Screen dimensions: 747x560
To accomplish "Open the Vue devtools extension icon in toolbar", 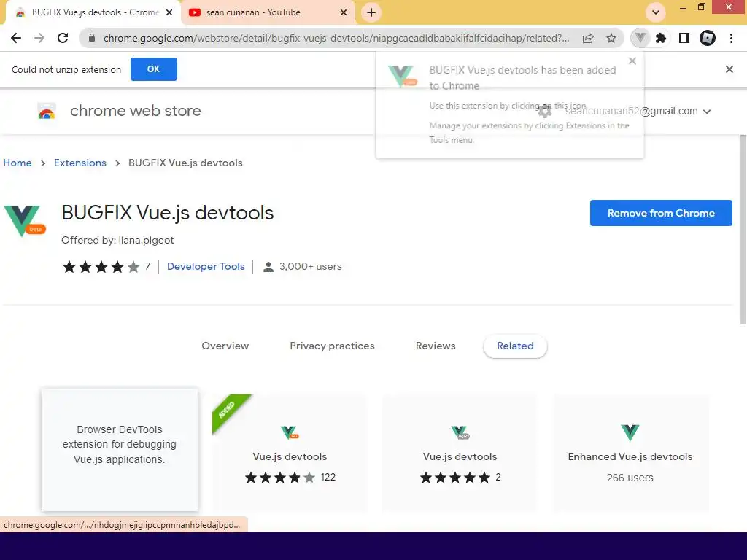I will (640, 38).
